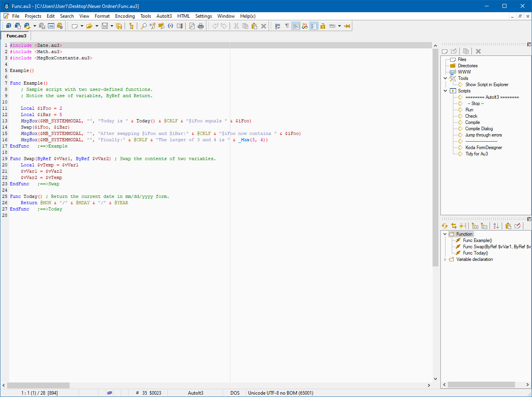This screenshot has height=397, width=532.
Task: Open the AutoIt3 menu
Action: click(164, 16)
